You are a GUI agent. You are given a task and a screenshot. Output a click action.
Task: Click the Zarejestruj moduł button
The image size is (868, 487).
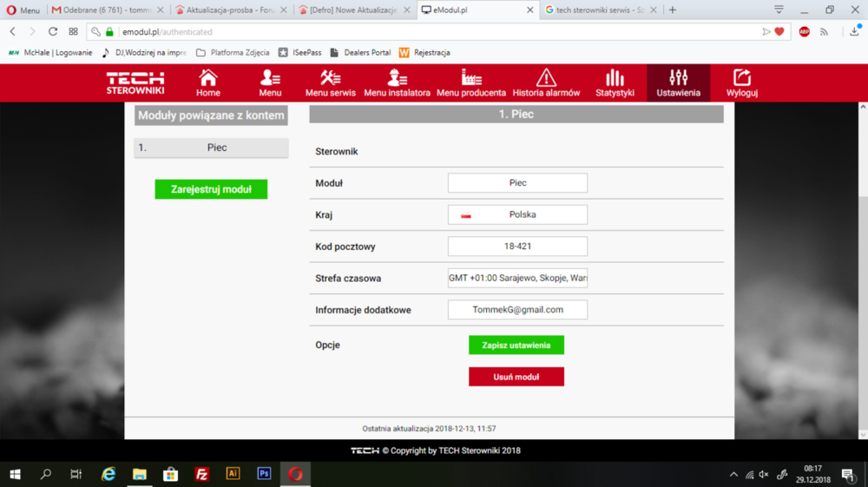pos(211,189)
